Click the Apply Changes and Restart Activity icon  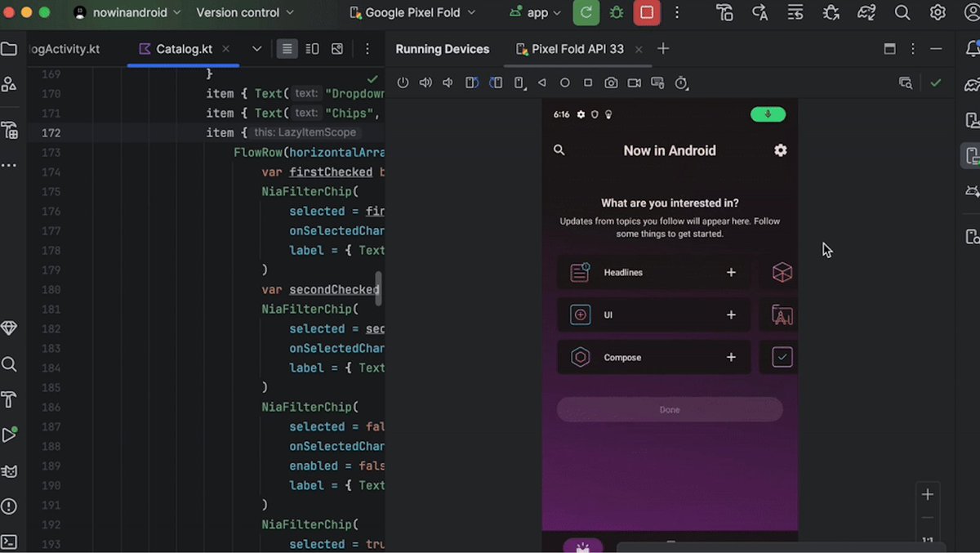tap(760, 12)
